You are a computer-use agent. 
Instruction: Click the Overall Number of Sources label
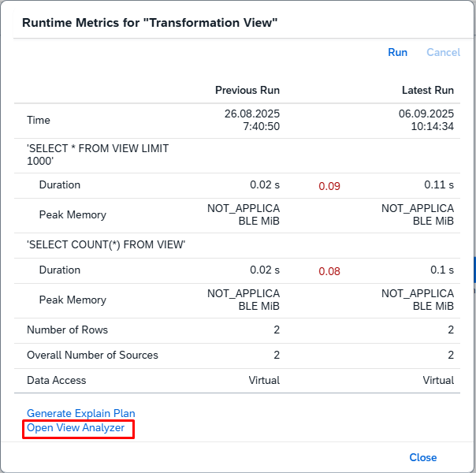[92, 355]
